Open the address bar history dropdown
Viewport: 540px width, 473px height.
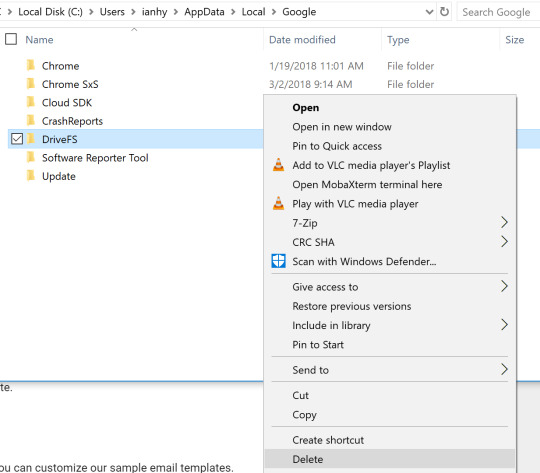429,12
